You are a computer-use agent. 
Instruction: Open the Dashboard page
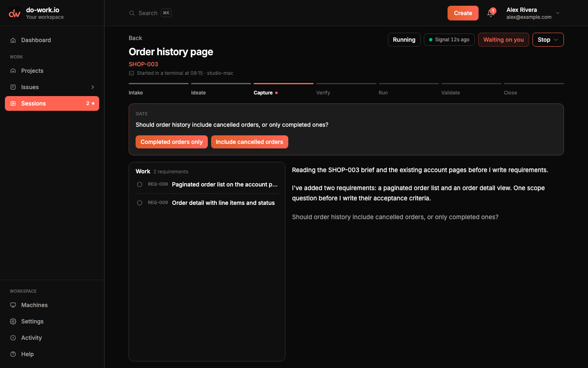(52, 40)
